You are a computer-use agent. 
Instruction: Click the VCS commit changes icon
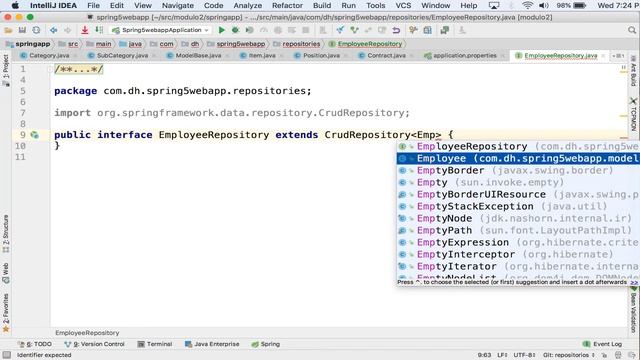coord(354,30)
